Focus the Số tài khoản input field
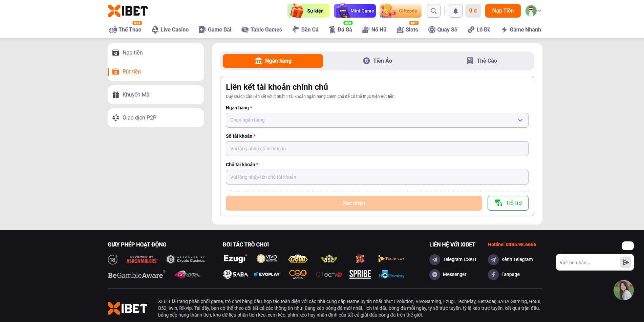The image size is (644, 322). [x=377, y=149]
